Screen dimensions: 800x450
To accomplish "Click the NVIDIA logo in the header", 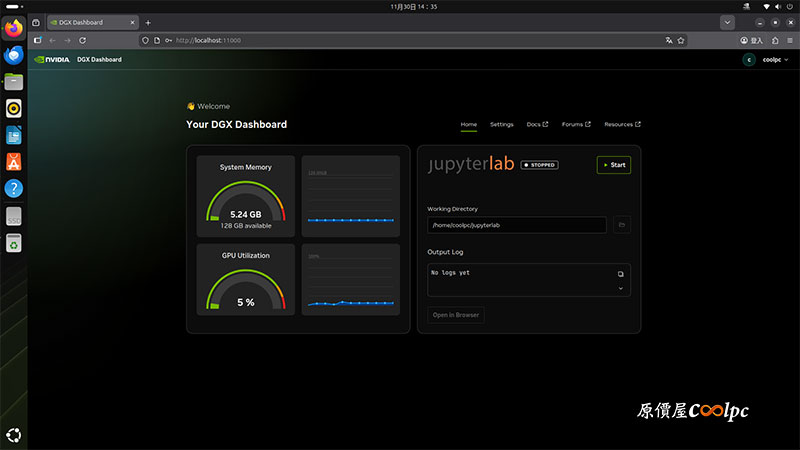I will tap(52, 60).
